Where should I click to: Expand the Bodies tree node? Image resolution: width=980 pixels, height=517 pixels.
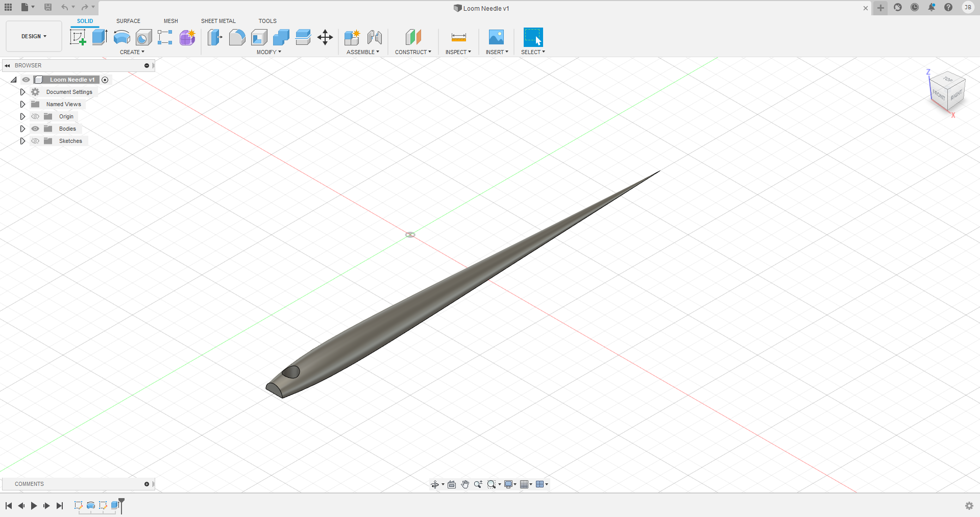[x=22, y=129]
